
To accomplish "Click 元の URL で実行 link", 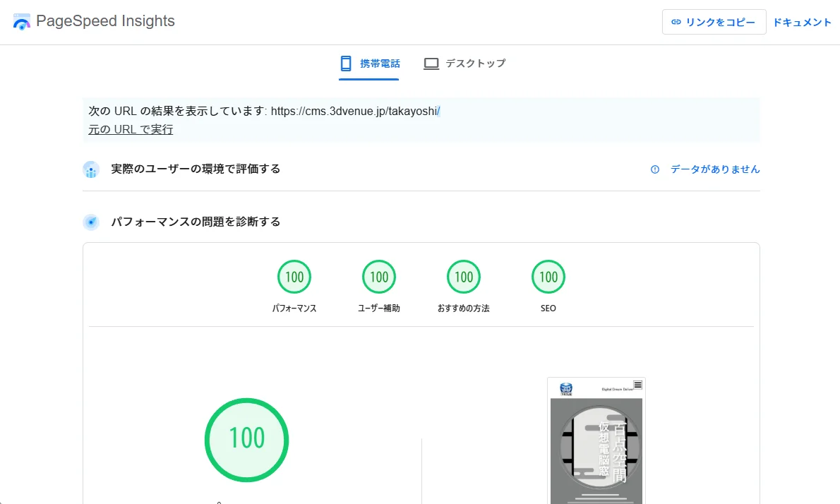I will tap(131, 130).
